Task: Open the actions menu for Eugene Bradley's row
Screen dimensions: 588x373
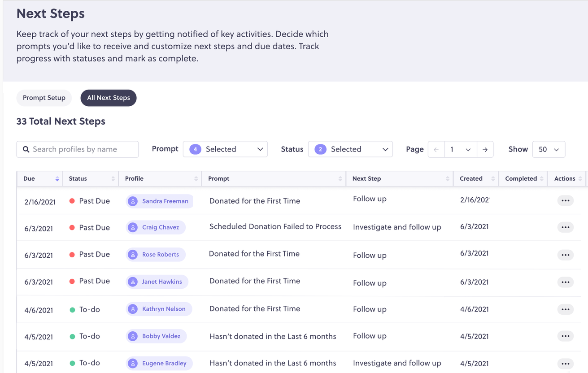Action: [x=565, y=363]
